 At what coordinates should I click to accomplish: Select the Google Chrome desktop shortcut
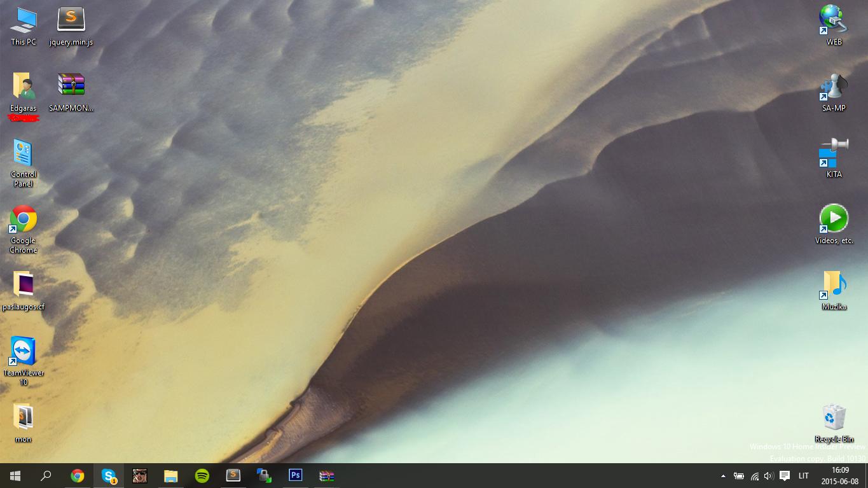pyautogui.click(x=24, y=230)
